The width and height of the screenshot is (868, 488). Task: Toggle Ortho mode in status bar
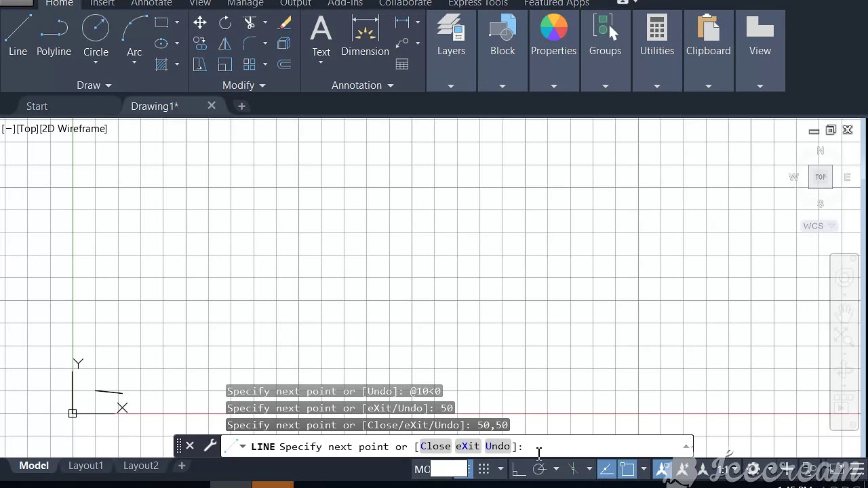pos(518,468)
